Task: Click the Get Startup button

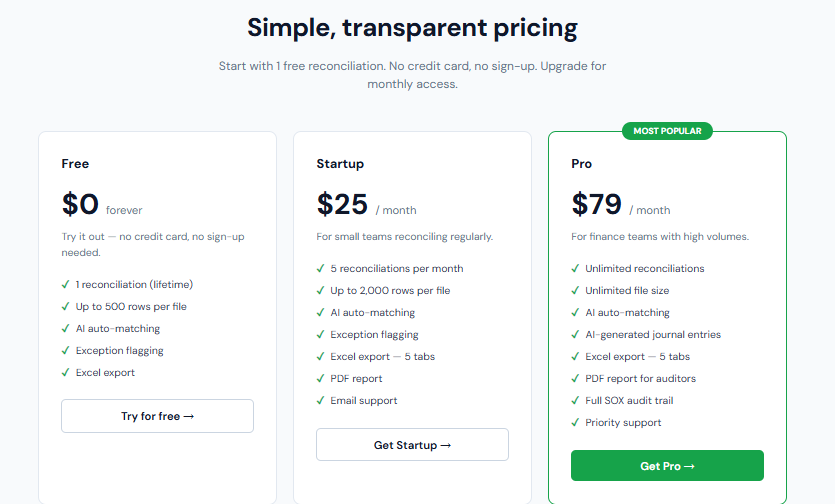Action: point(412,445)
